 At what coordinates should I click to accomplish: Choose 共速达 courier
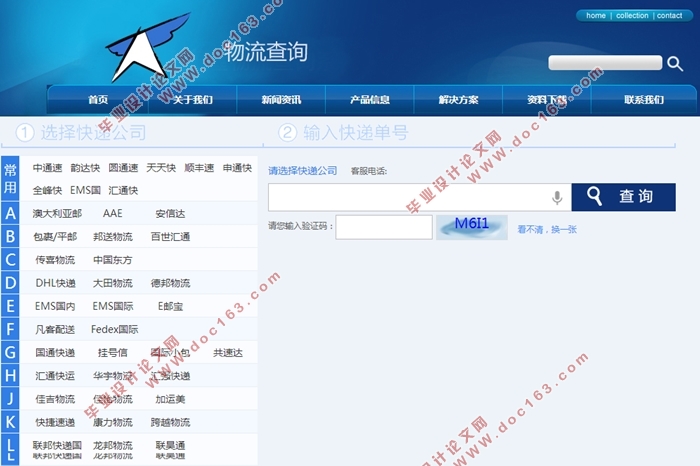228,353
